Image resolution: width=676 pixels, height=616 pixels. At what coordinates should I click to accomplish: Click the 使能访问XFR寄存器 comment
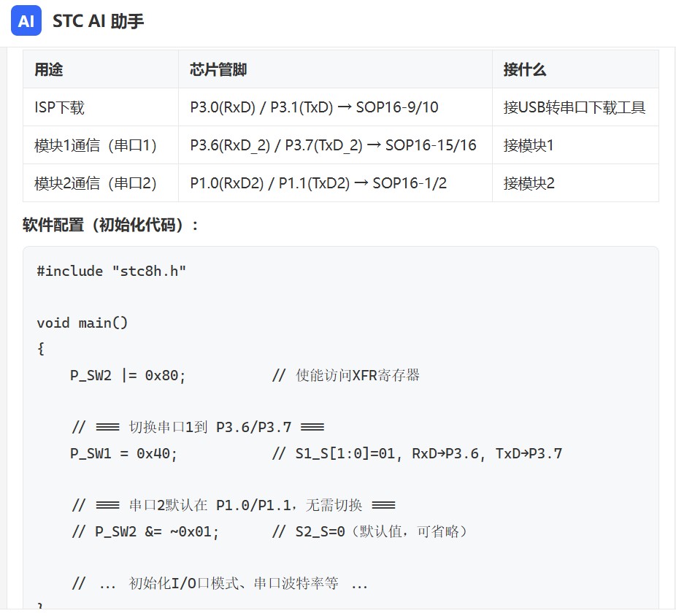click(x=346, y=375)
